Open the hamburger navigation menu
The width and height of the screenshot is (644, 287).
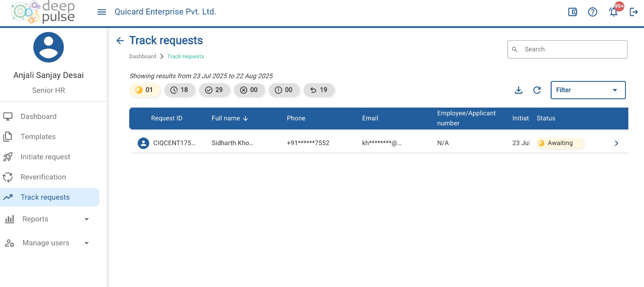(x=102, y=12)
